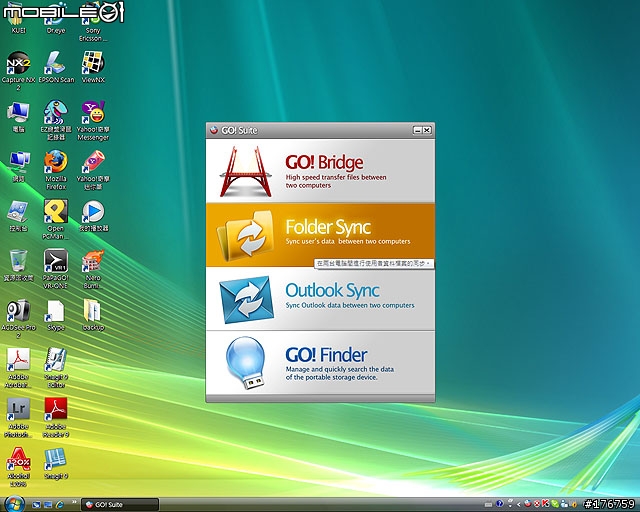Select Nero Burning desktop shortcut

[93, 269]
